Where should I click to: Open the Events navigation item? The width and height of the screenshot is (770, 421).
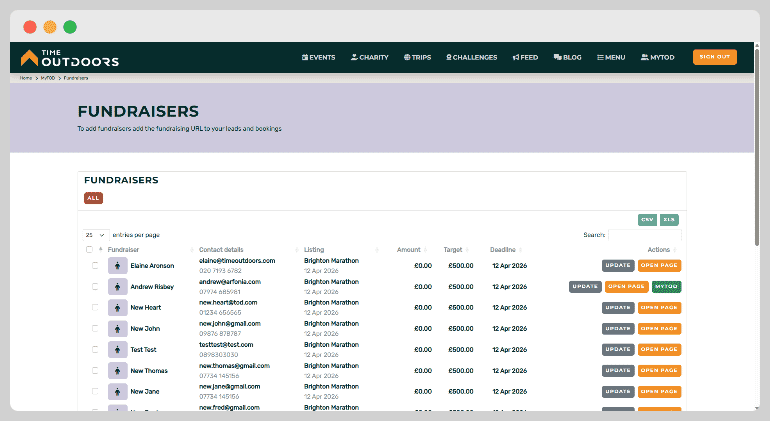tap(319, 57)
